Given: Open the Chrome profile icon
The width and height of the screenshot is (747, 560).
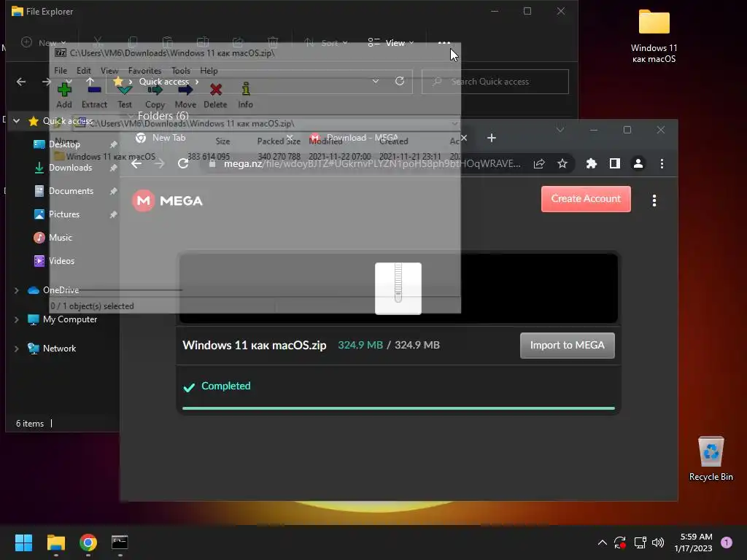Looking at the screenshot, I should click(x=638, y=164).
